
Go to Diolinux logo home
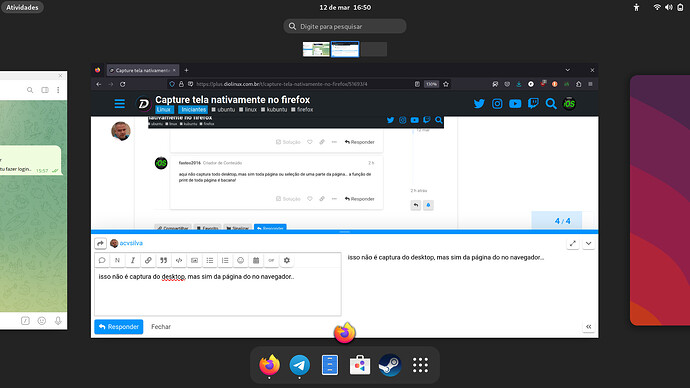click(x=143, y=104)
